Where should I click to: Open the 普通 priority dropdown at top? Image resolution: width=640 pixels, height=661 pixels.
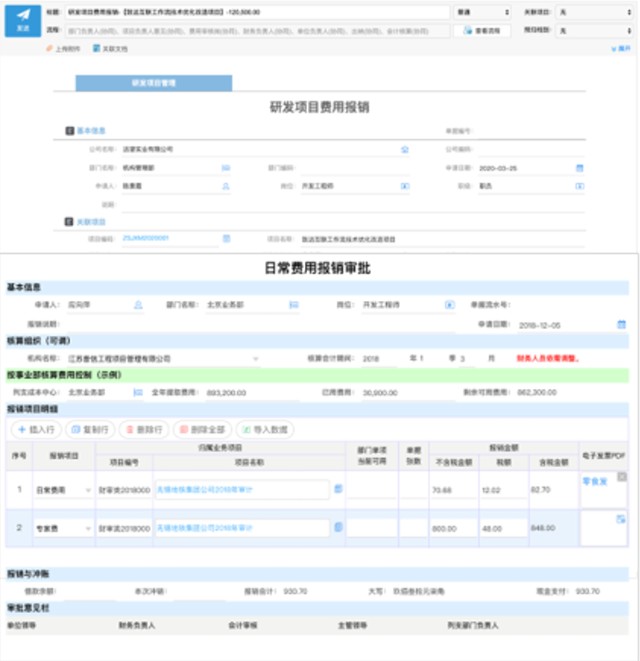click(483, 12)
